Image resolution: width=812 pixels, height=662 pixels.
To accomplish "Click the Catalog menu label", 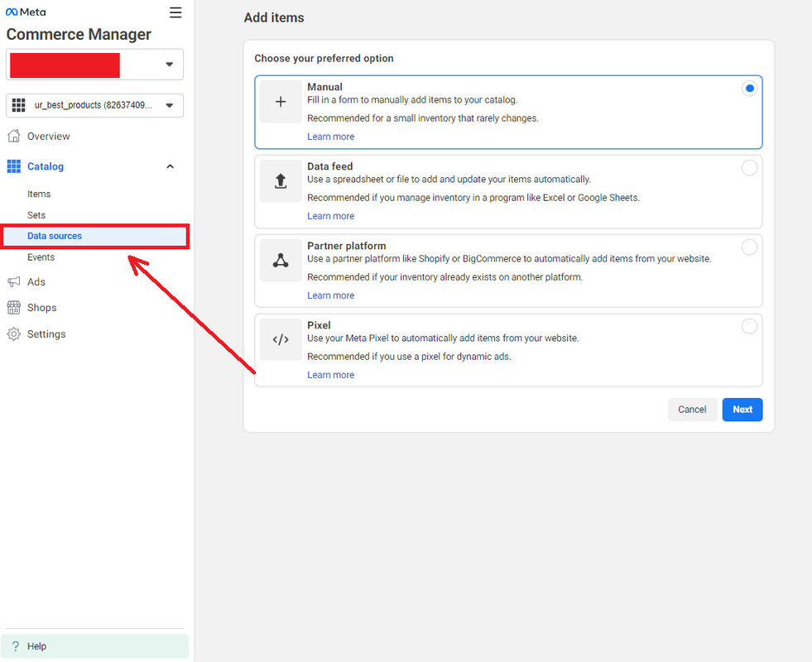I will pos(46,166).
